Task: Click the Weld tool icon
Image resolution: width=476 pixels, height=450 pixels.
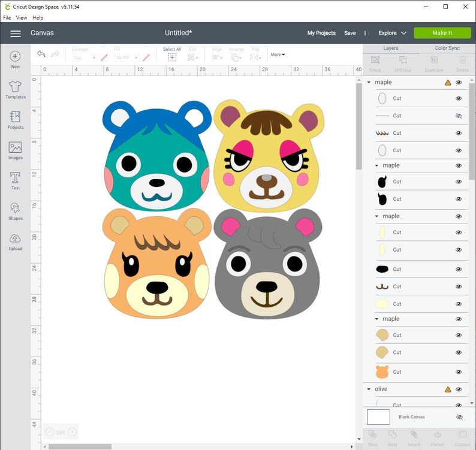Action: click(393, 434)
